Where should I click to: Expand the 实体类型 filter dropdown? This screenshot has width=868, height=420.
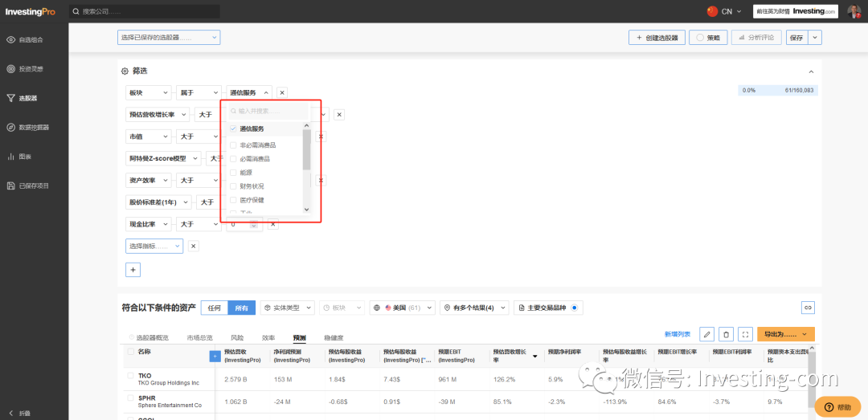(x=287, y=308)
